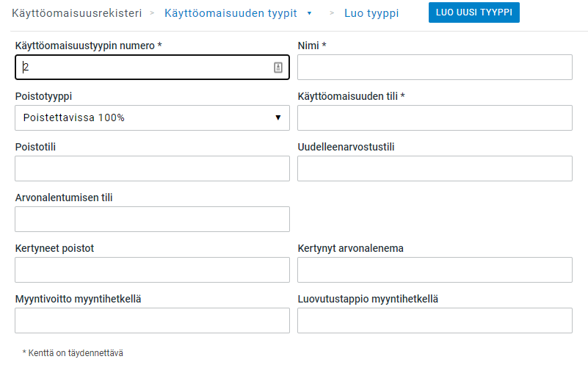Open the Käyttöomaisuuden tyypit breadcrumb link
The height and width of the screenshot is (373, 588).
point(231,13)
